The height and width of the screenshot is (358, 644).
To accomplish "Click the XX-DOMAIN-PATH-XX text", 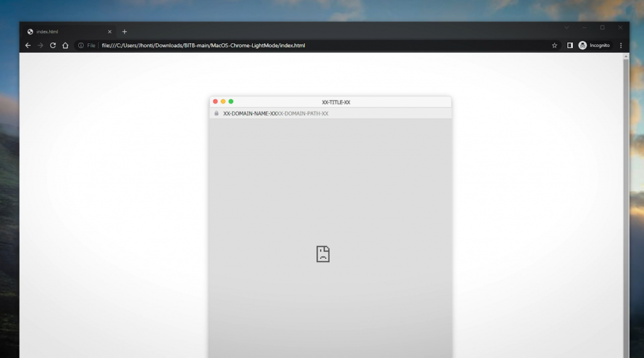I will [x=303, y=114].
